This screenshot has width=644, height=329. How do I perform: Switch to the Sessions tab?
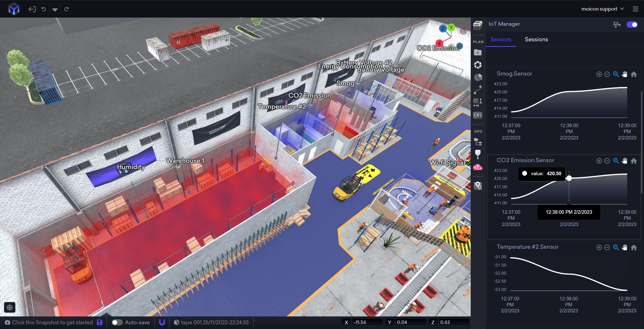(536, 39)
